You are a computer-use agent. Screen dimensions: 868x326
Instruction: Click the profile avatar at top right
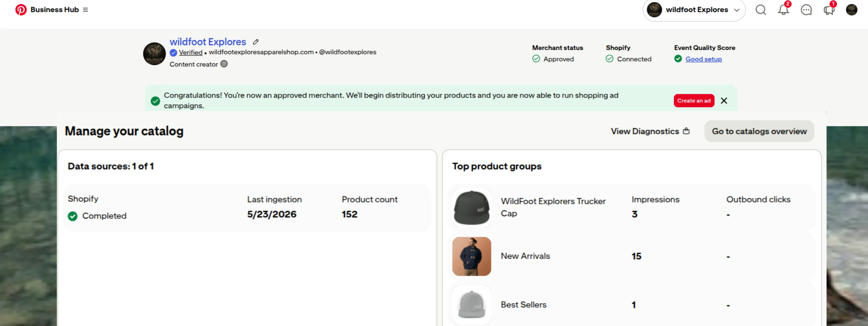pos(852,10)
